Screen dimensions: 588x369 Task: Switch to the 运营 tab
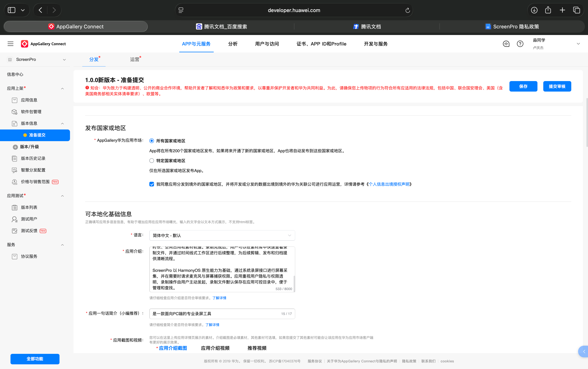tap(135, 59)
